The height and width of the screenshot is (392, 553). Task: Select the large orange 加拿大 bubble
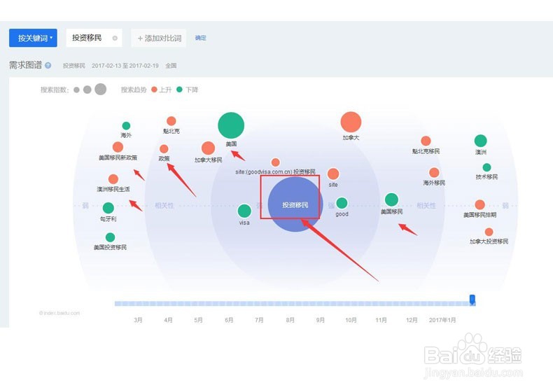(351, 122)
